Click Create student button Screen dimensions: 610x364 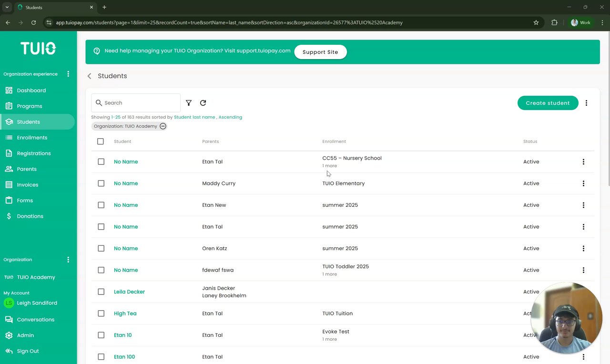point(548,103)
